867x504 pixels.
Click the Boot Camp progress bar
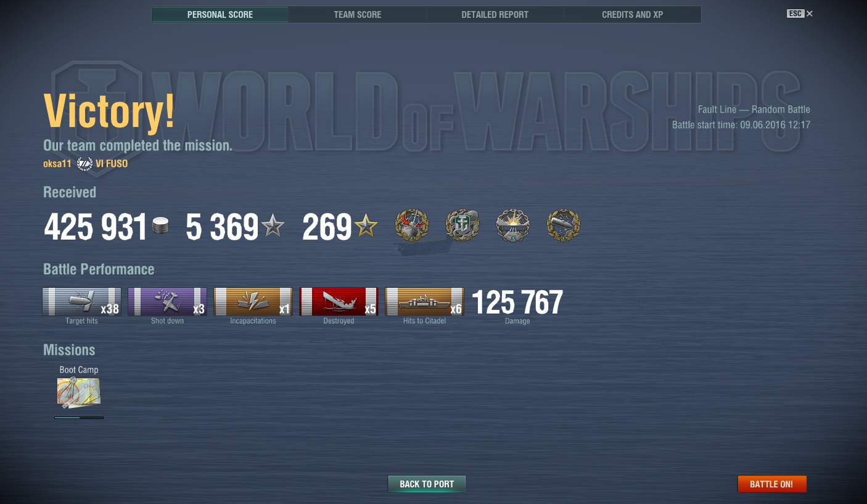pos(79,418)
